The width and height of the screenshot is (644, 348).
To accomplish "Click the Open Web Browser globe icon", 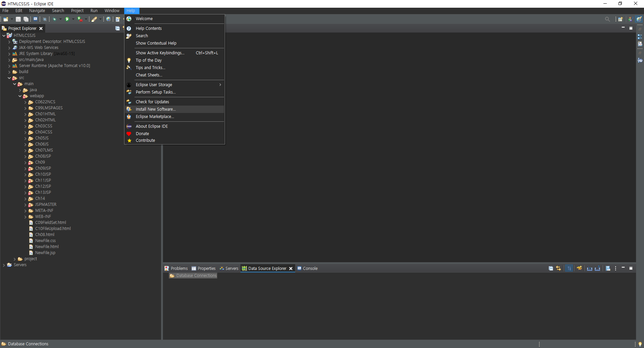I will (x=108, y=19).
